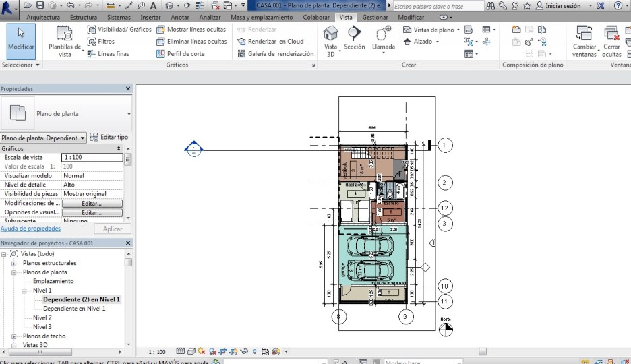This screenshot has height=364, width=631.
Task: Click the save icon in quick access toolbar
Action: pyautogui.click(x=40, y=5)
